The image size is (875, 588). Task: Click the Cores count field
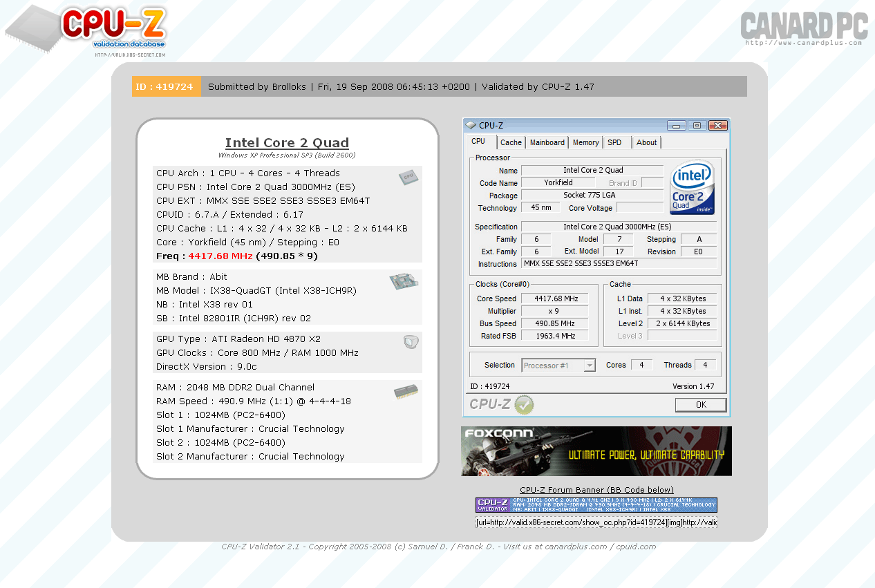(641, 365)
